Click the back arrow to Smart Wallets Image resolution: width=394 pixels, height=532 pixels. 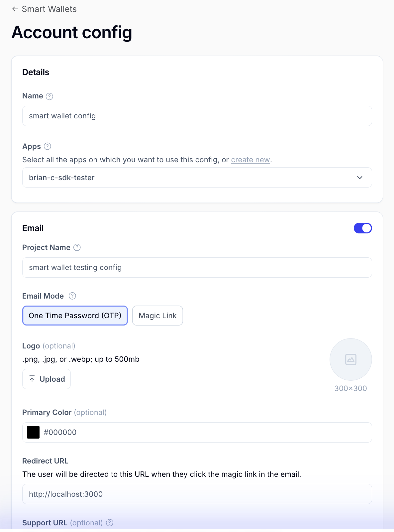coord(15,9)
